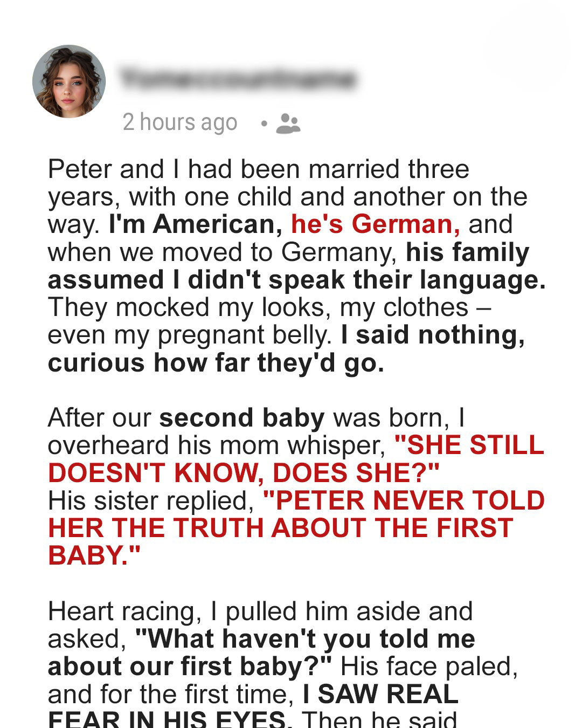Click the red "DOESN'T KNOW, DOES SHE?" line
Image resolution: width=582 pixels, height=728 pixels.
tap(244, 473)
